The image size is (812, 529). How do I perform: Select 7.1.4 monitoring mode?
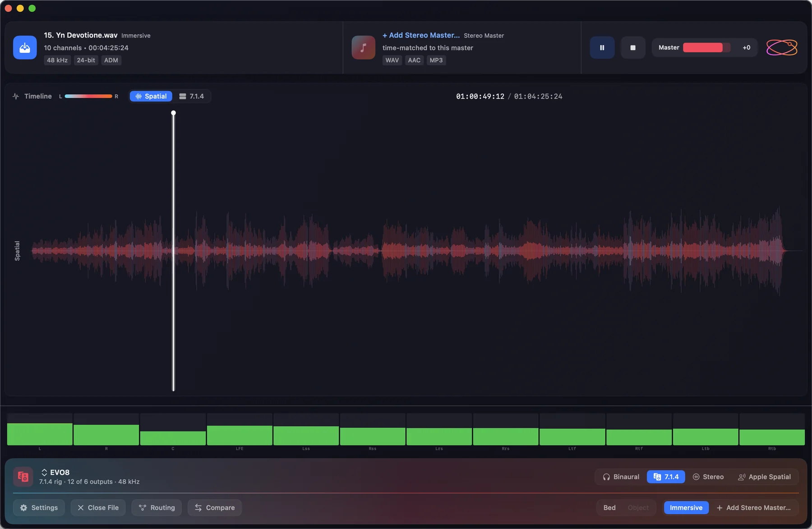point(666,477)
